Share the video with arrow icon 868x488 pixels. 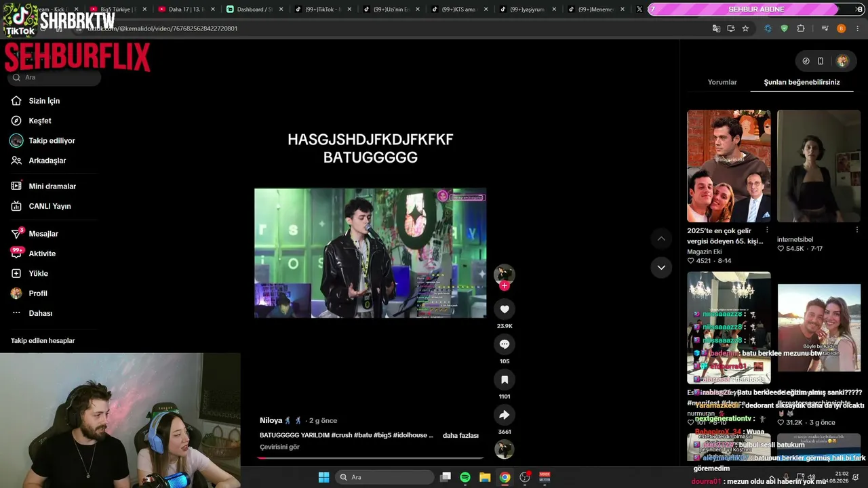(505, 415)
